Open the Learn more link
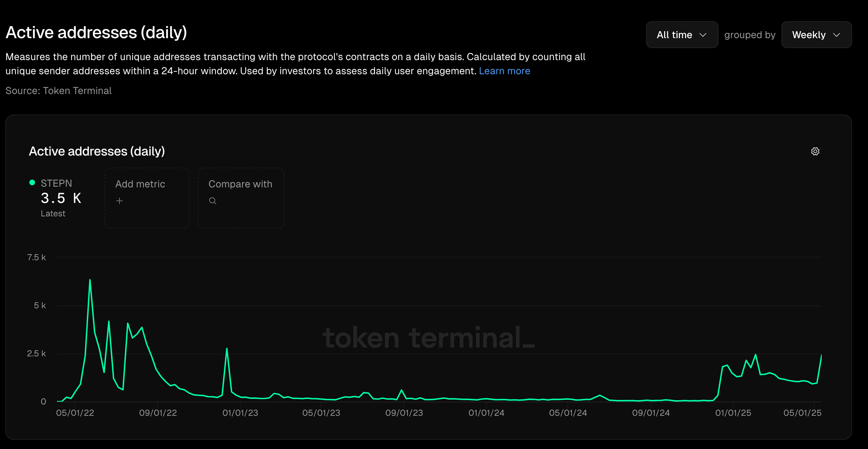 (504, 71)
